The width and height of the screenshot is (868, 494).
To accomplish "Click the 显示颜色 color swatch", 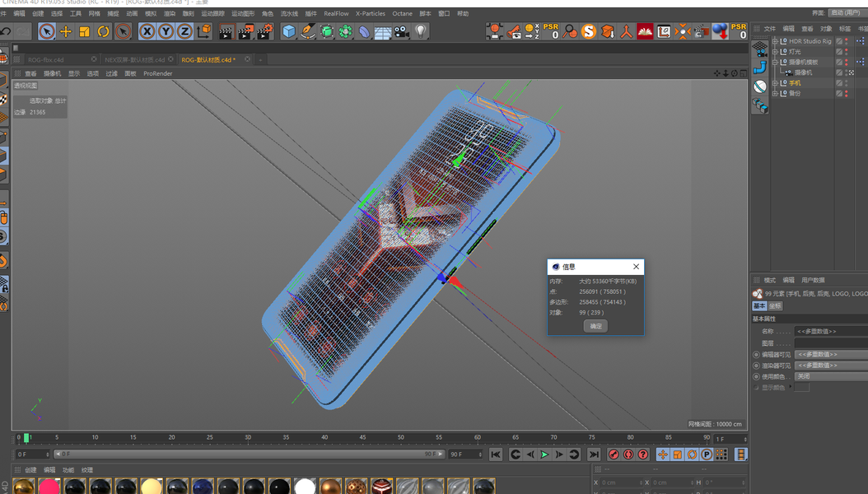I will pos(801,387).
